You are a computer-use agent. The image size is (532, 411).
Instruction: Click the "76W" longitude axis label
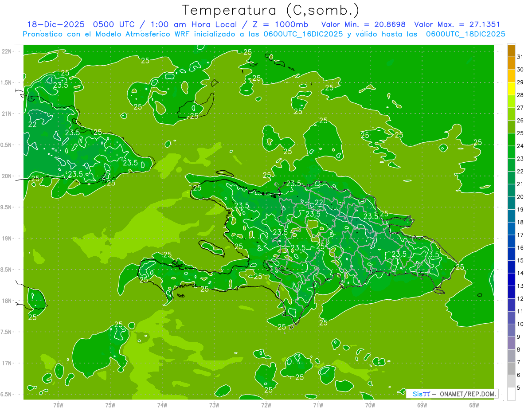pyautogui.click(x=58, y=405)
